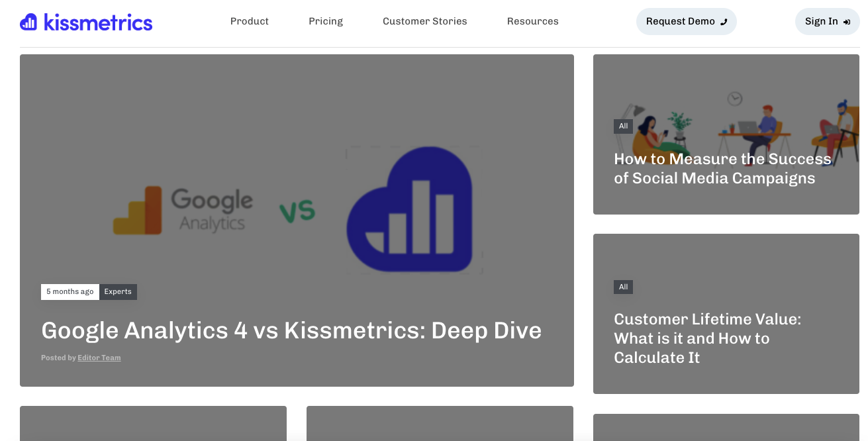Click the '5 months ago' date label
868x441 pixels.
click(70, 292)
